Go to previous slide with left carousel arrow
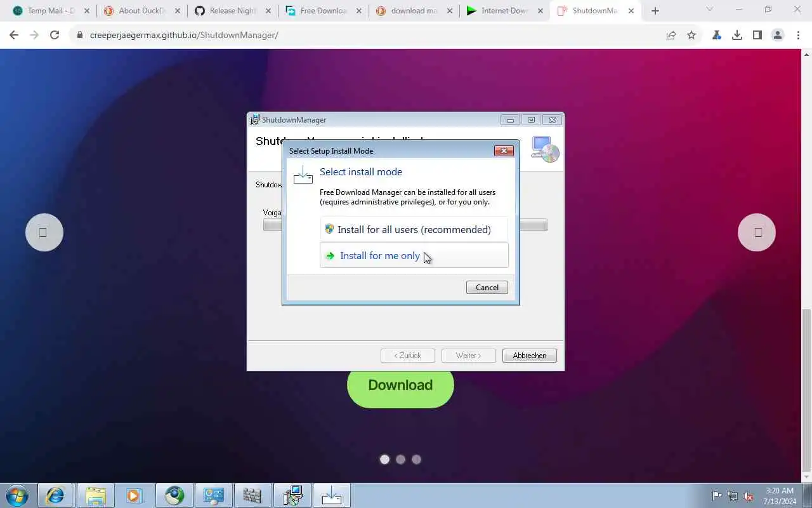Viewport: 812px width, 508px height. click(x=44, y=232)
